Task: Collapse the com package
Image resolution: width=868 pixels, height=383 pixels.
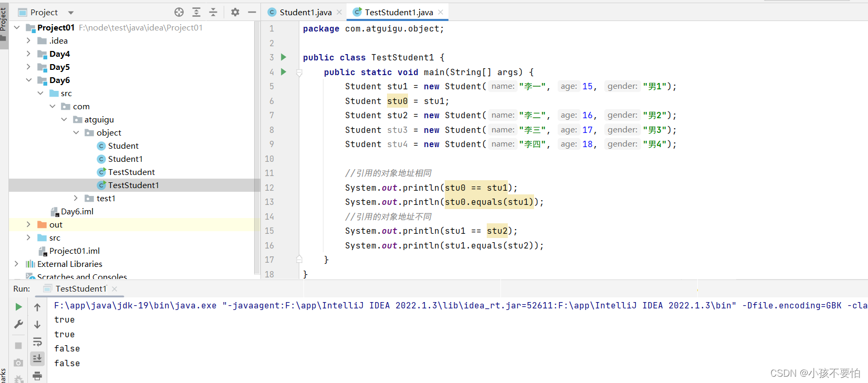Action: click(x=53, y=106)
